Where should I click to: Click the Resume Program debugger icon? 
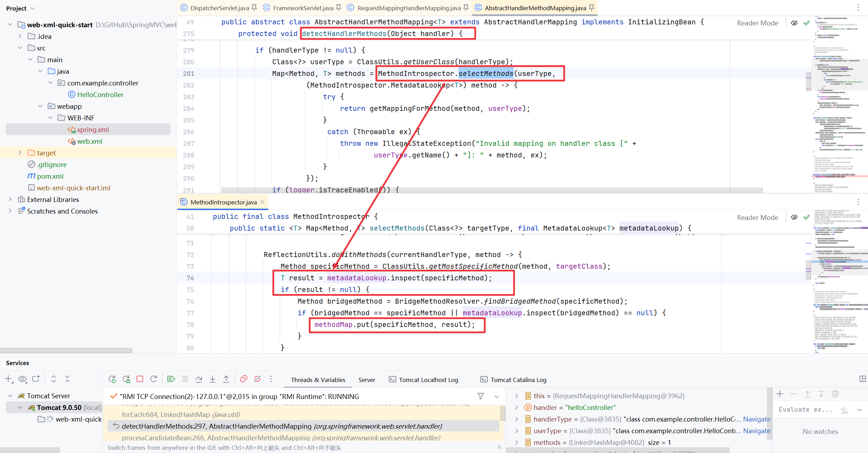(x=171, y=379)
